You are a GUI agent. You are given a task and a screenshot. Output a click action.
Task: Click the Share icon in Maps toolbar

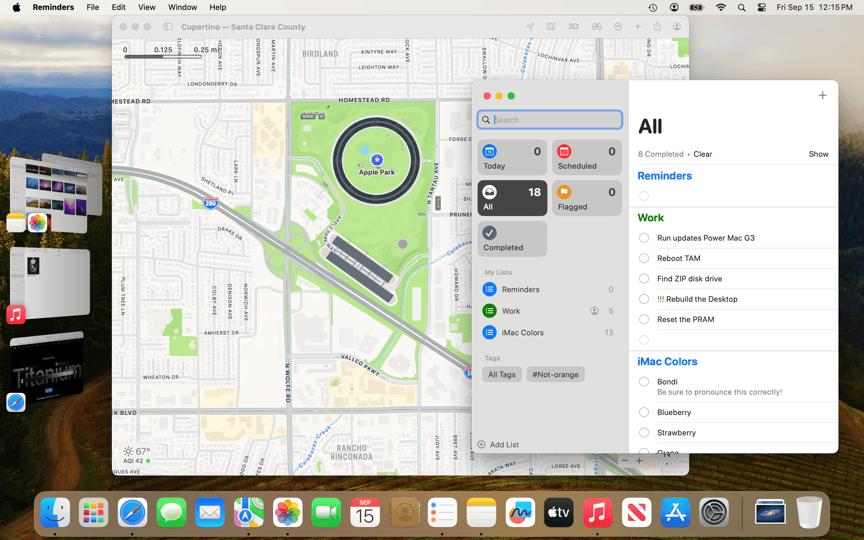click(657, 26)
